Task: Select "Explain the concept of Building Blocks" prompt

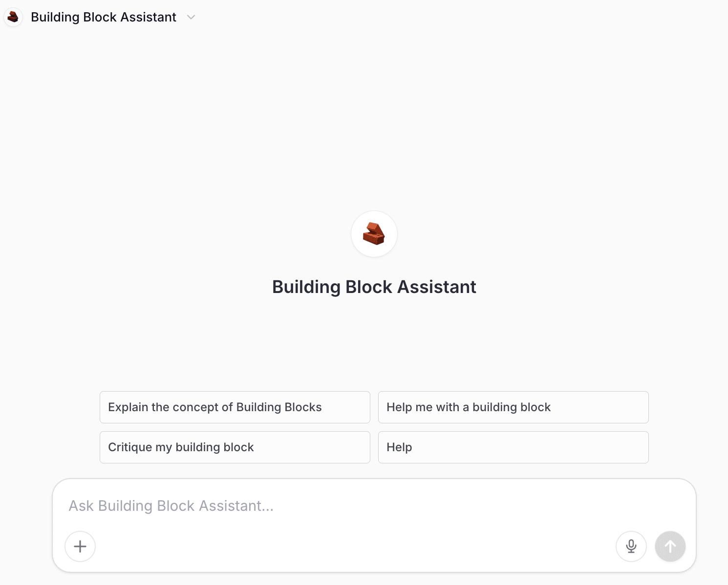Action: pyautogui.click(x=235, y=407)
